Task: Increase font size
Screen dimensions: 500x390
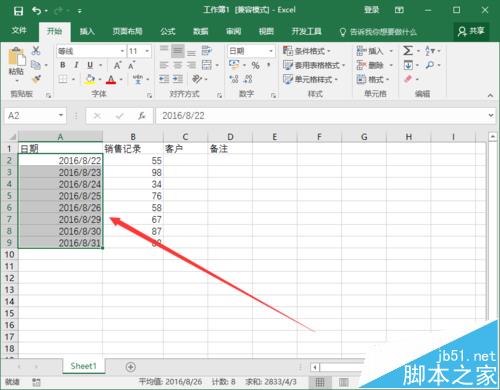Action: coord(117,65)
